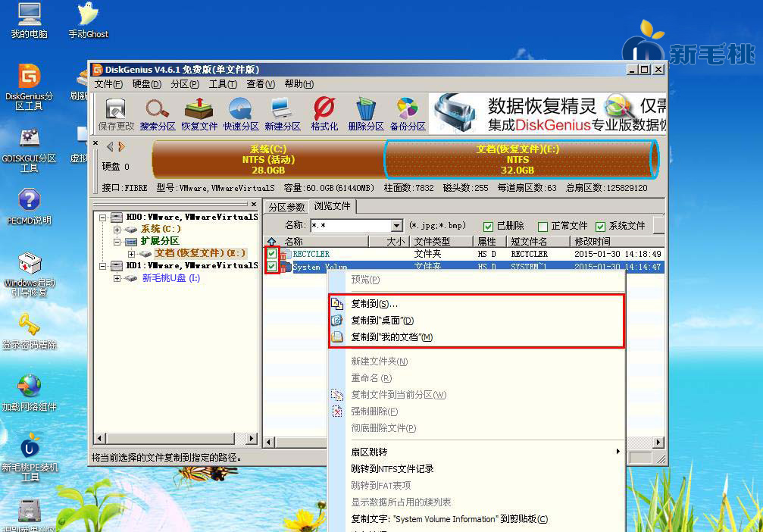
Task: Open the 登录密码清除 key icon
Action: tap(30, 331)
